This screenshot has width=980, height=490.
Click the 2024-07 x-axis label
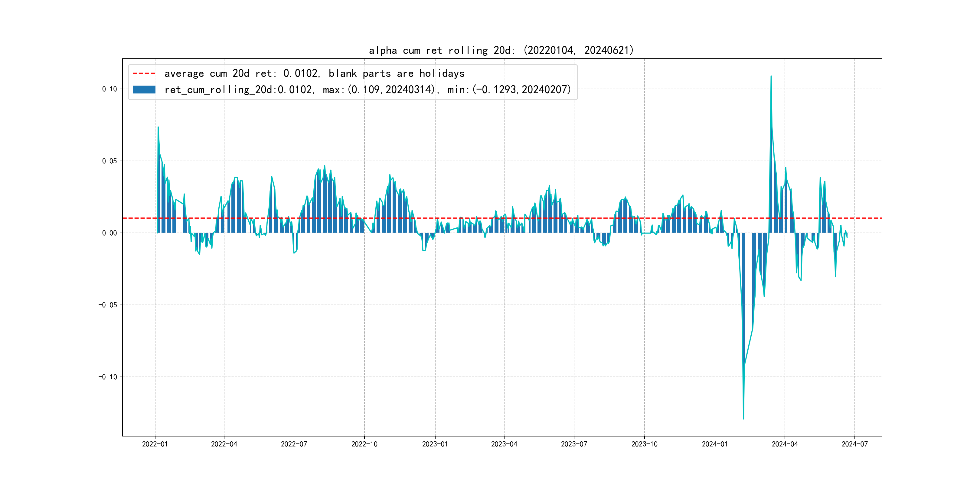coord(854,444)
